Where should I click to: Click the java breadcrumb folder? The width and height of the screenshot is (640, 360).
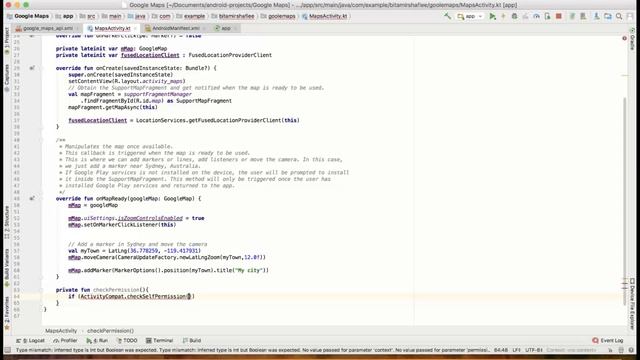click(137, 16)
